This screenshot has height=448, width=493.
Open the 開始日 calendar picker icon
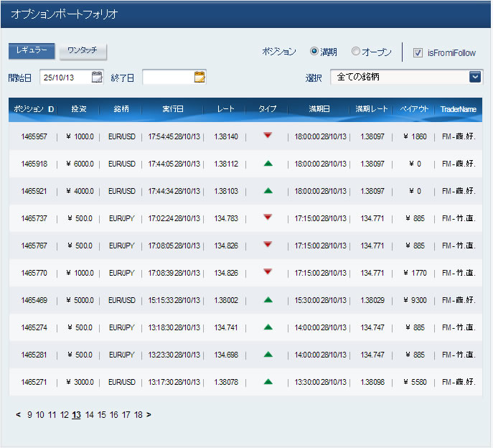coord(97,77)
